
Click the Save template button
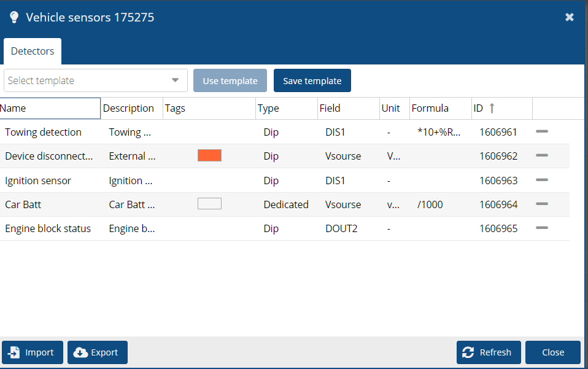coord(312,81)
